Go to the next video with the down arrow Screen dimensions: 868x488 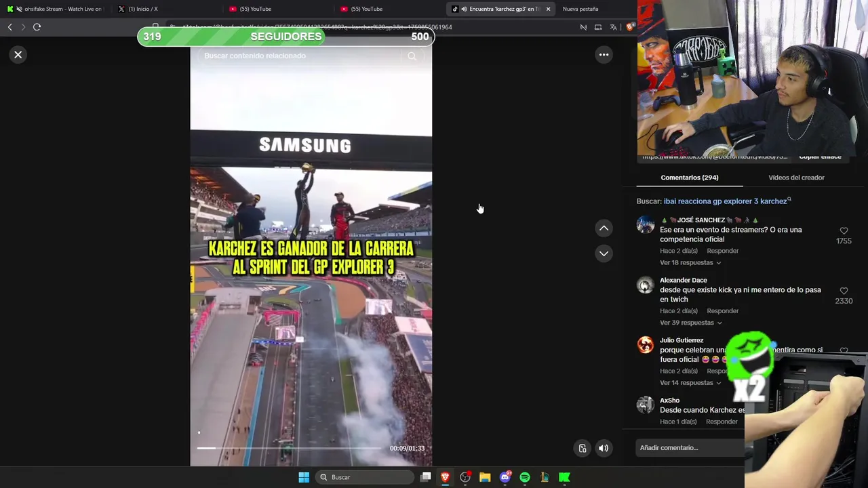[x=604, y=253]
